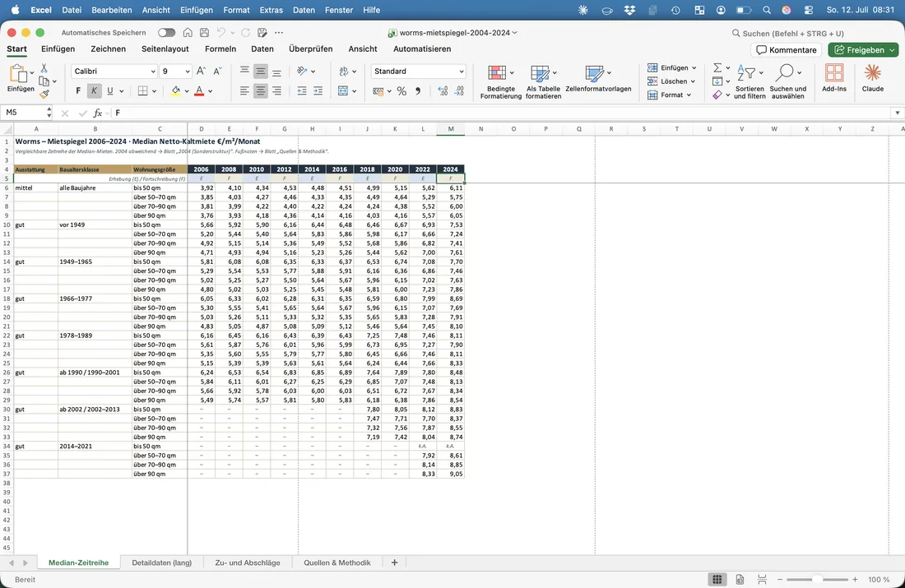Click the Name Box showing M5

[x=26, y=113]
